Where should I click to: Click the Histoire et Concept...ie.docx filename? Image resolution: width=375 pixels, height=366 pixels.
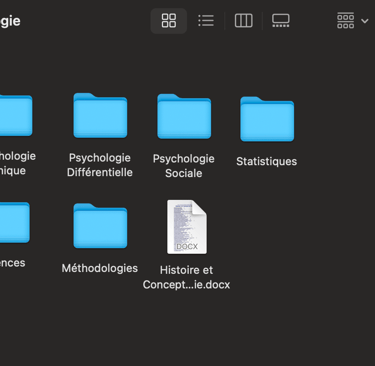coord(186,277)
